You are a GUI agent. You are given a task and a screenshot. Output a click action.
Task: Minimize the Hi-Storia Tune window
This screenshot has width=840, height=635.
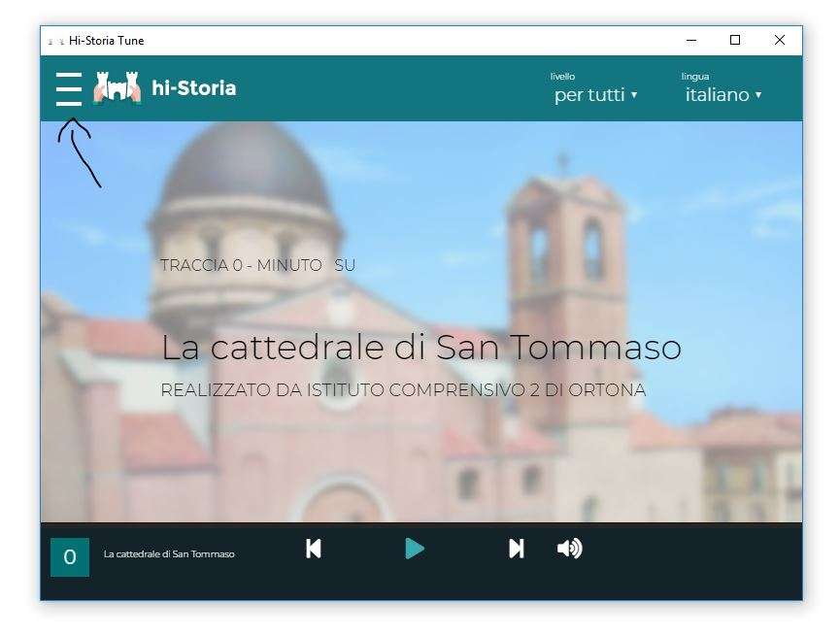click(x=691, y=40)
